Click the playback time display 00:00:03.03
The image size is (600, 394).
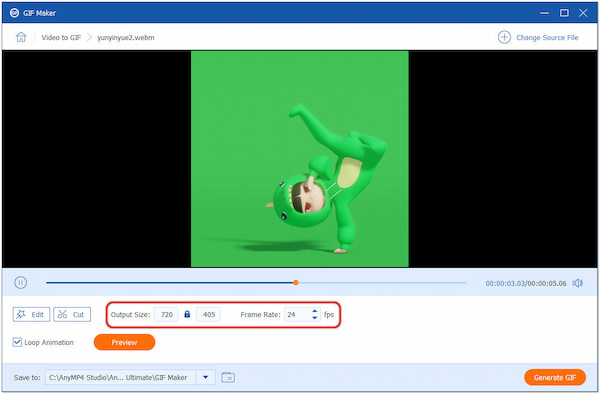point(505,283)
